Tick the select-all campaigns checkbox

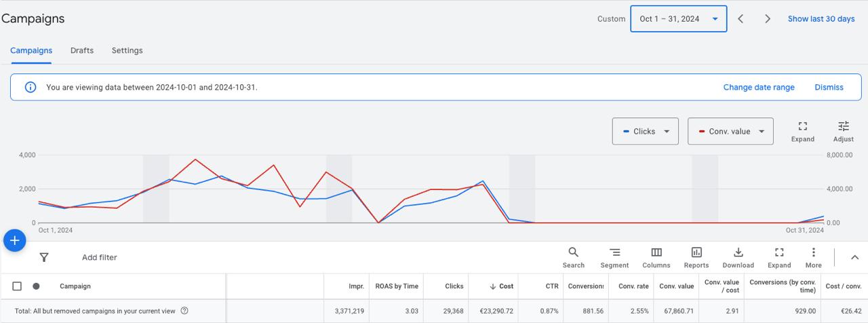[18, 286]
